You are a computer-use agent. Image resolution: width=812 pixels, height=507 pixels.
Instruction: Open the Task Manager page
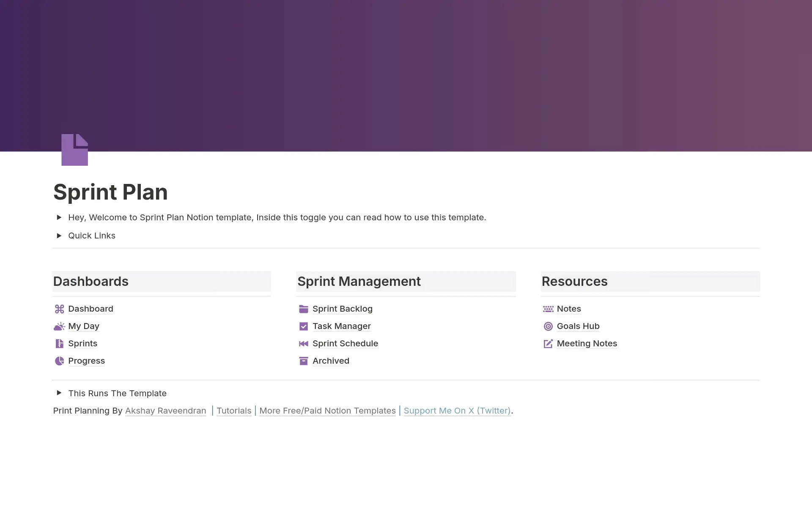(341, 326)
